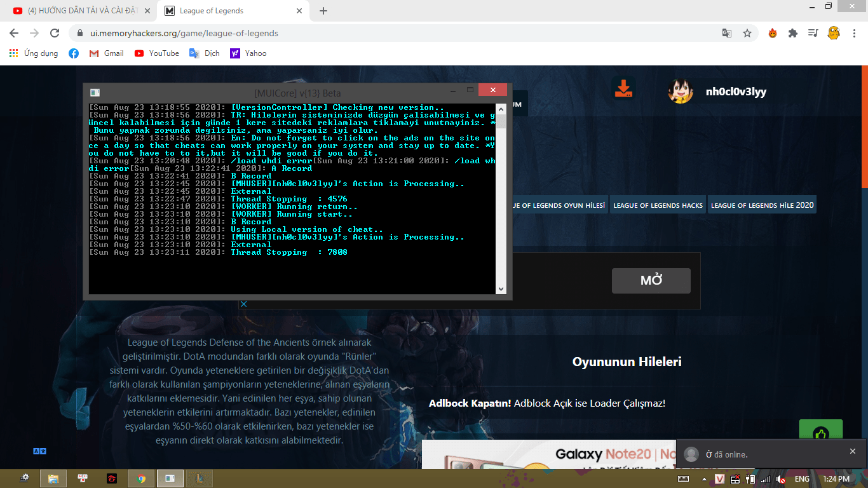The width and height of the screenshot is (868, 488).
Task: Click the nh0cl0v3lyy user avatar
Action: click(681, 91)
